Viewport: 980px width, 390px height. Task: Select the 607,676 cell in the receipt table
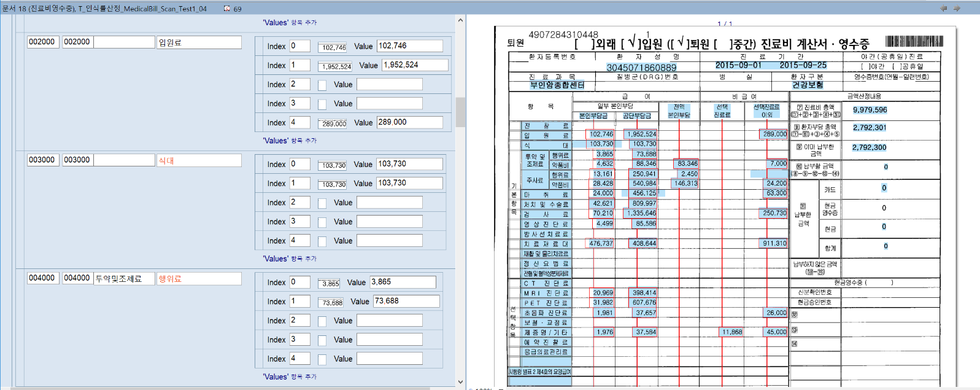click(644, 302)
